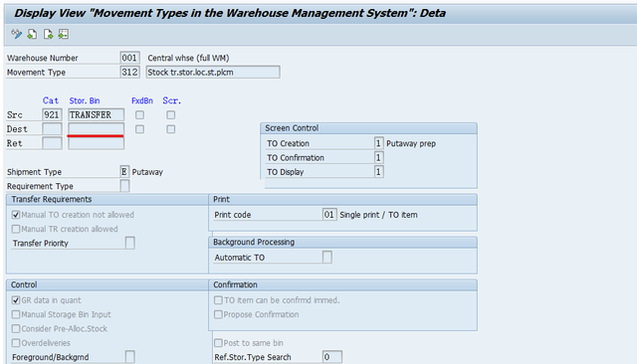Enable Overdeliveries checkbox
The width and height of the screenshot is (637, 364).
16,343
